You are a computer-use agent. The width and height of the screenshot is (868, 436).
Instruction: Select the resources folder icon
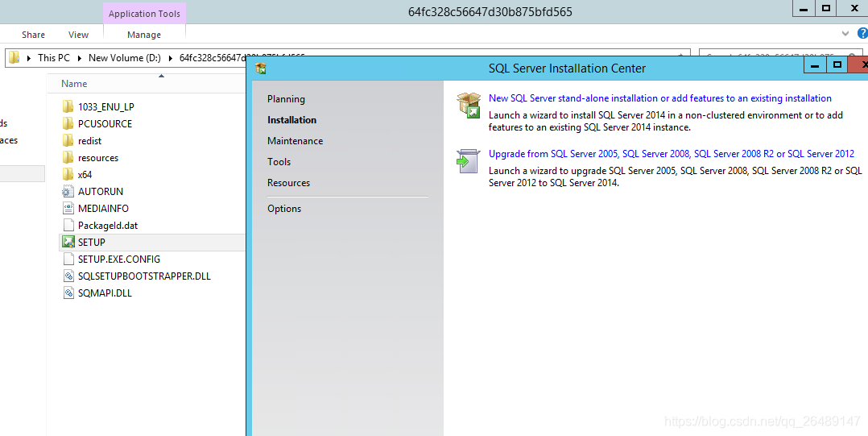click(68, 157)
